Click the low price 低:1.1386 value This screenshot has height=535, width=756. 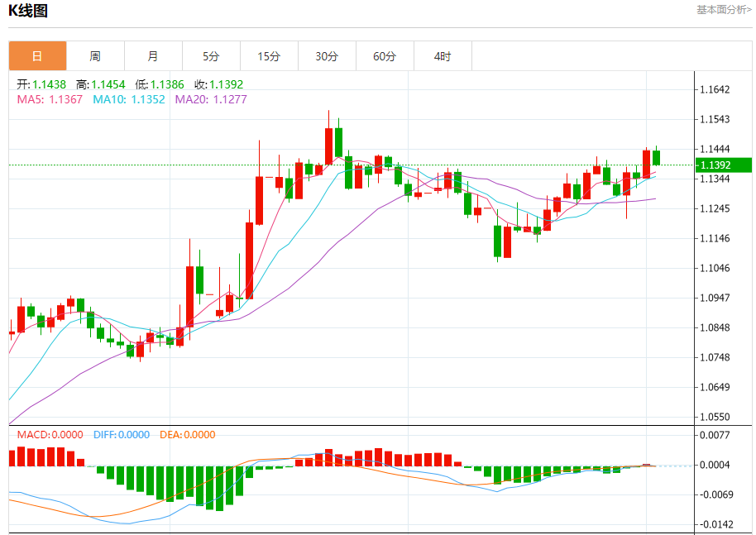coord(160,84)
